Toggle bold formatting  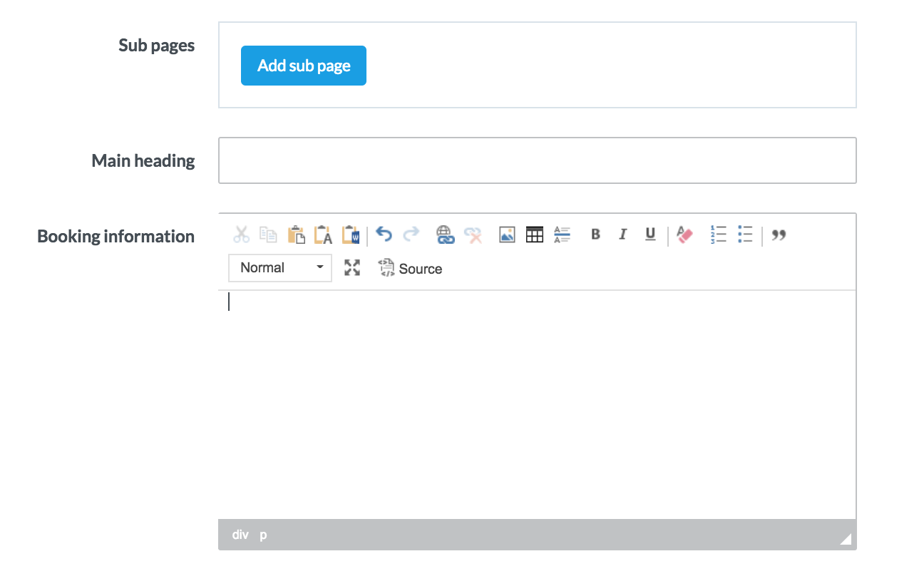595,235
